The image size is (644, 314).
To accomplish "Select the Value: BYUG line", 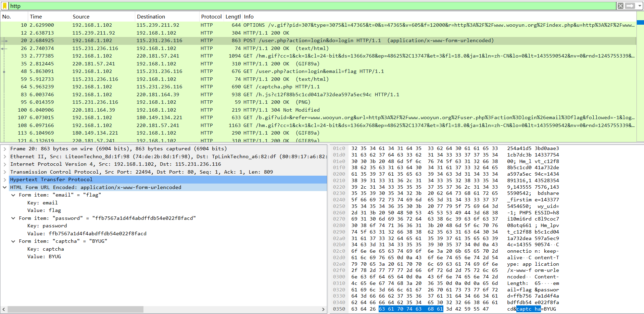I will 44,257.
